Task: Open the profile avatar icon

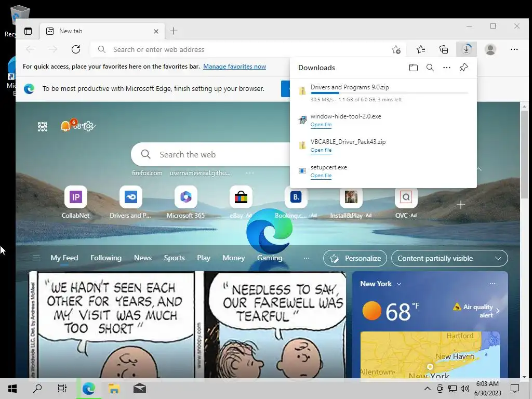Action: [x=490, y=49]
